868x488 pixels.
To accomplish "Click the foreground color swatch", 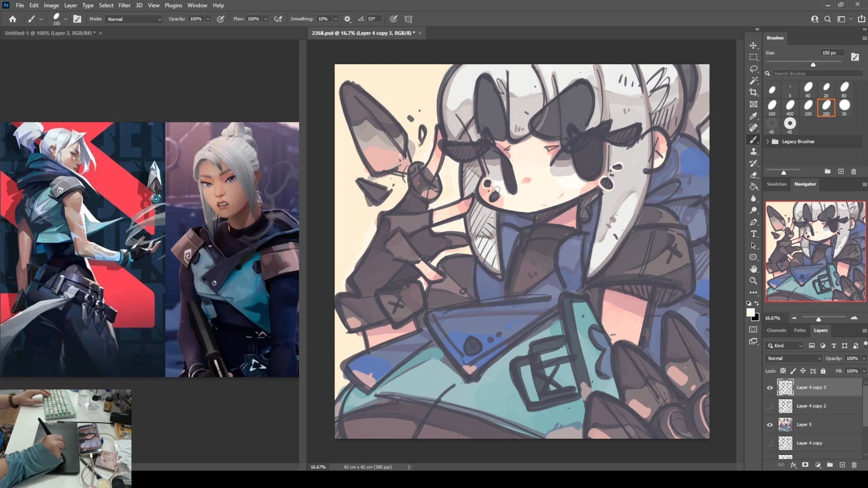I will coord(750,313).
